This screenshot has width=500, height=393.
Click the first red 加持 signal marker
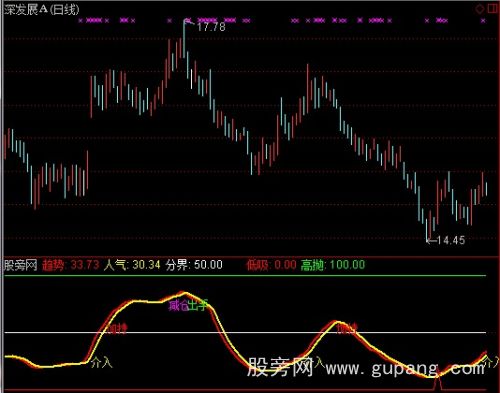(x=116, y=329)
